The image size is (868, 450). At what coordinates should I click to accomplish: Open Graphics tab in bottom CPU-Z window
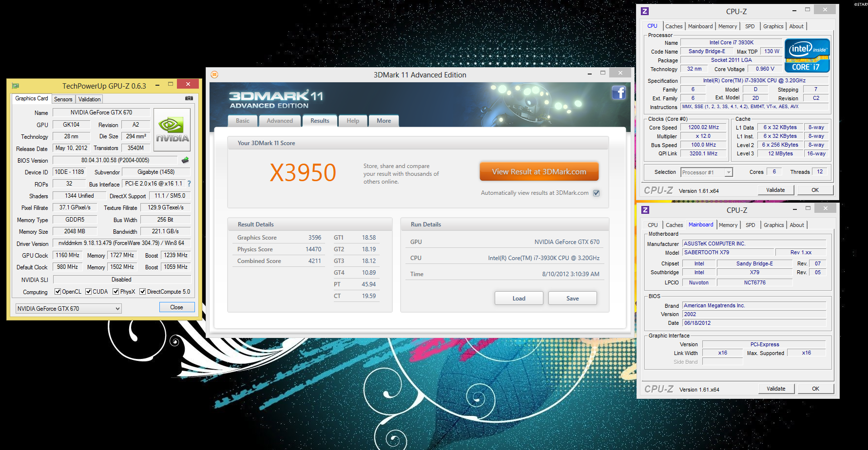[774, 225]
